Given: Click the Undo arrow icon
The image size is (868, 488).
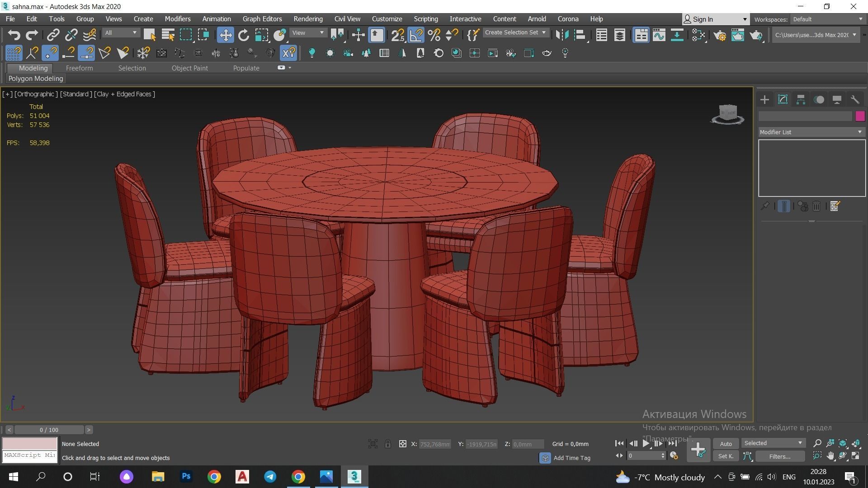Looking at the screenshot, I should click(14, 35).
